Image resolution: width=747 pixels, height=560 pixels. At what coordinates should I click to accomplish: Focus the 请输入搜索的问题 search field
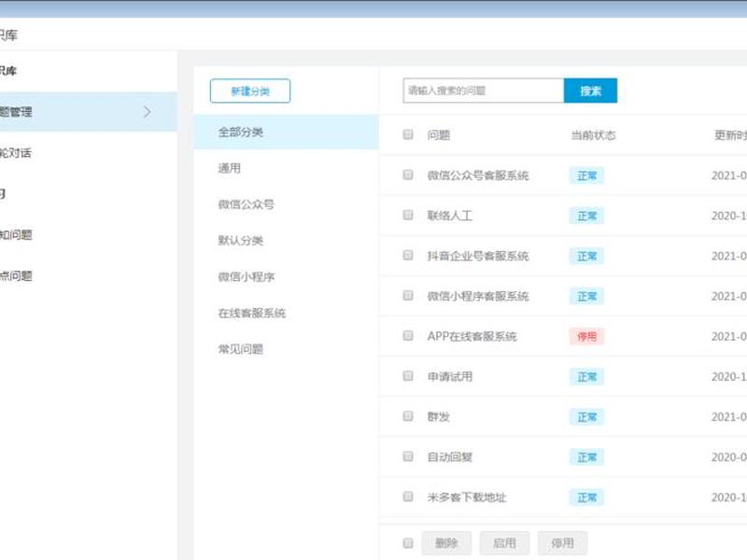point(484,91)
